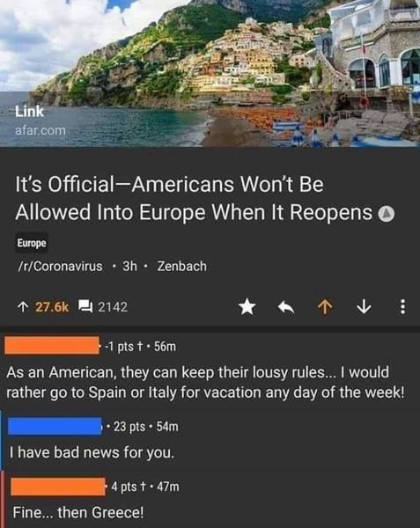Open the afar.com link preview image
The width and height of the screenshot is (420, 528).
tap(210, 73)
